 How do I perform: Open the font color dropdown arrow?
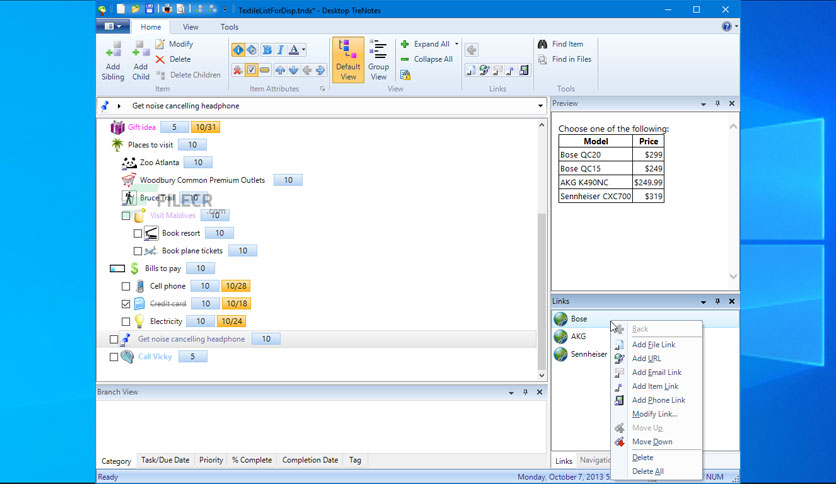tap(303, 50)
